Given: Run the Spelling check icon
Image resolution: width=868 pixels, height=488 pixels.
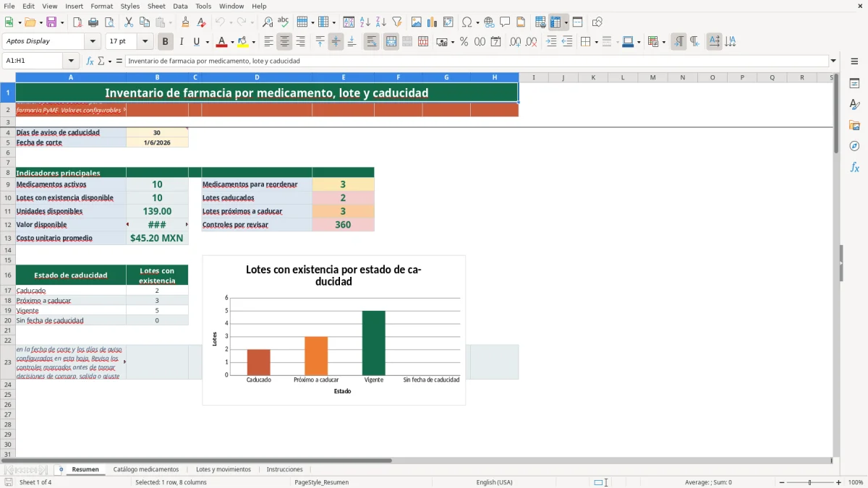Looking at the screenshot, I should 284,22.
